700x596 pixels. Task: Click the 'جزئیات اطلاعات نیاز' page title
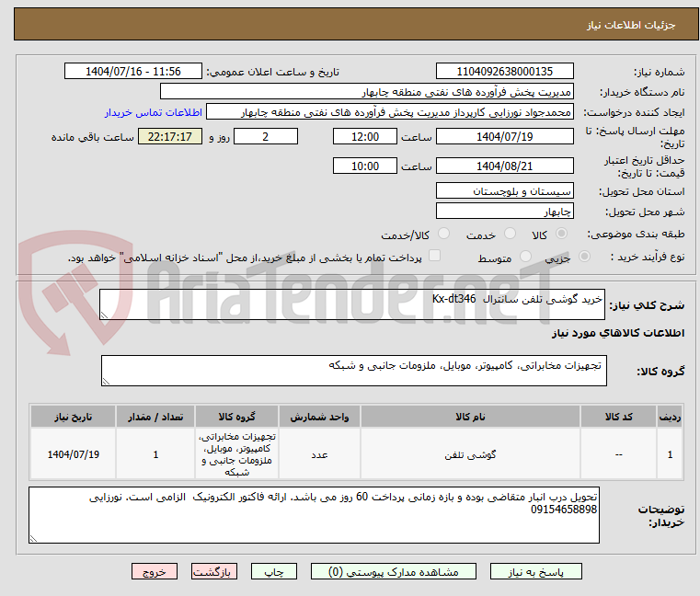click(630, 25)
